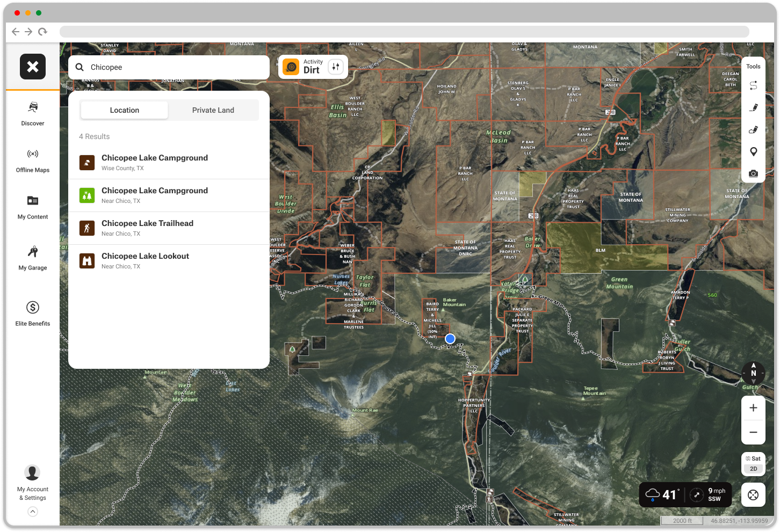Click the Hopfertunity Partners LLC parcel label

474,405
